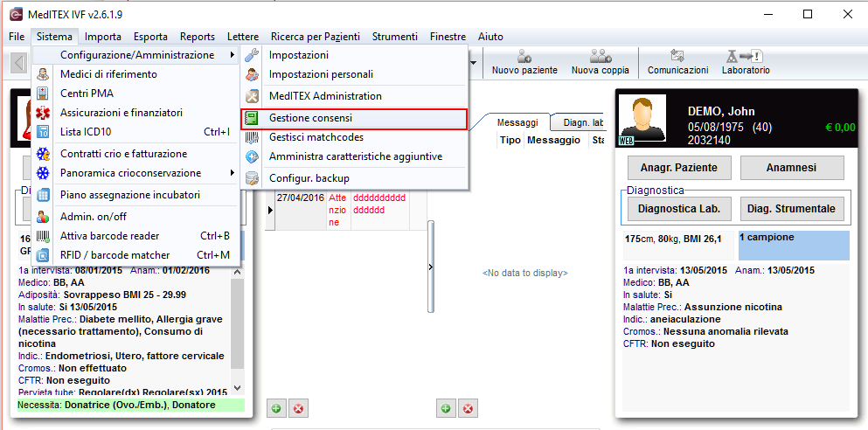Click Anagr. Paziente button for John
Image resolution: width=868 pixels, height=430 pixels.
click(x=679, y=168)
